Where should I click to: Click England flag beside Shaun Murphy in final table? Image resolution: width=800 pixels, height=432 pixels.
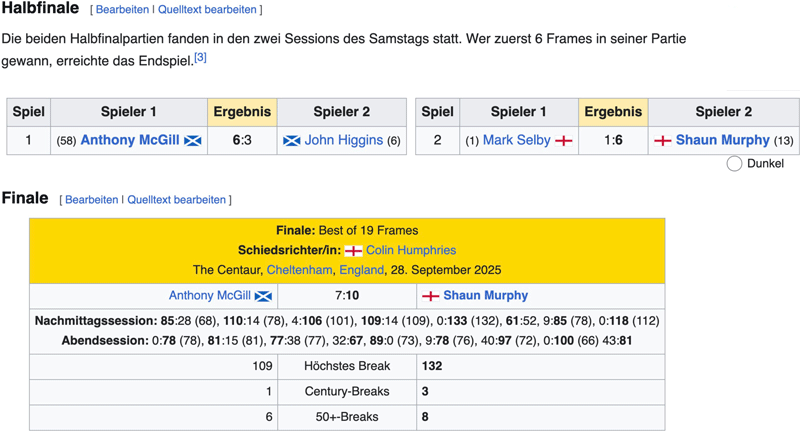tap(431, 296)
